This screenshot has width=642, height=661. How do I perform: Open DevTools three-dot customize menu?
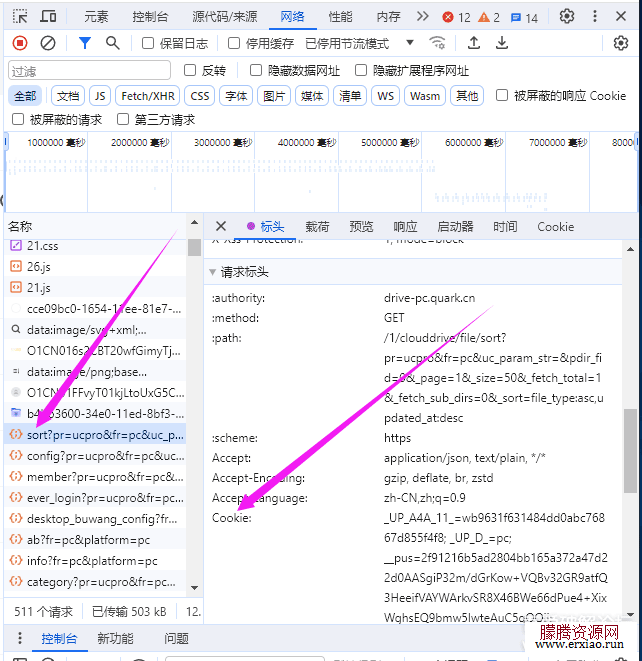[595, 16]
